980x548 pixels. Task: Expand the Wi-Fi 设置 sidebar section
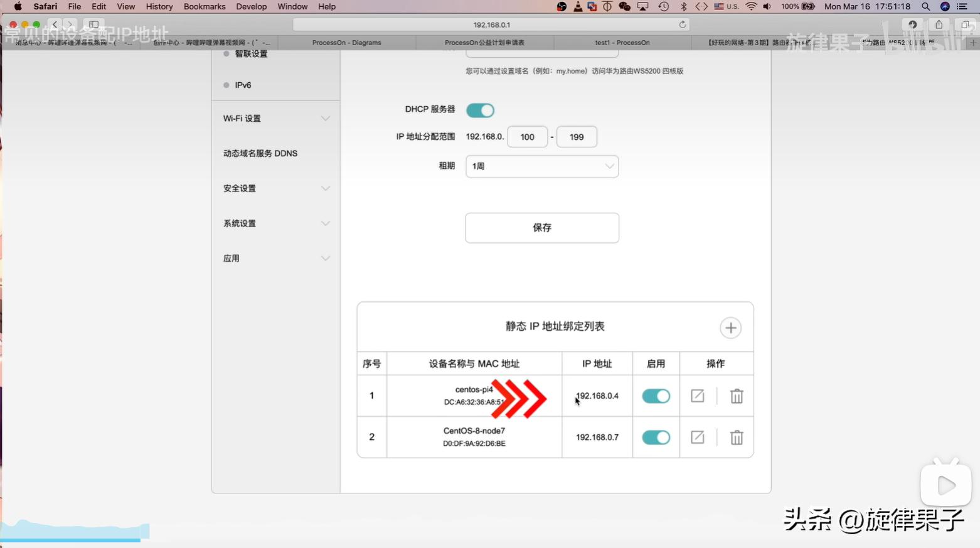[276, 119]
